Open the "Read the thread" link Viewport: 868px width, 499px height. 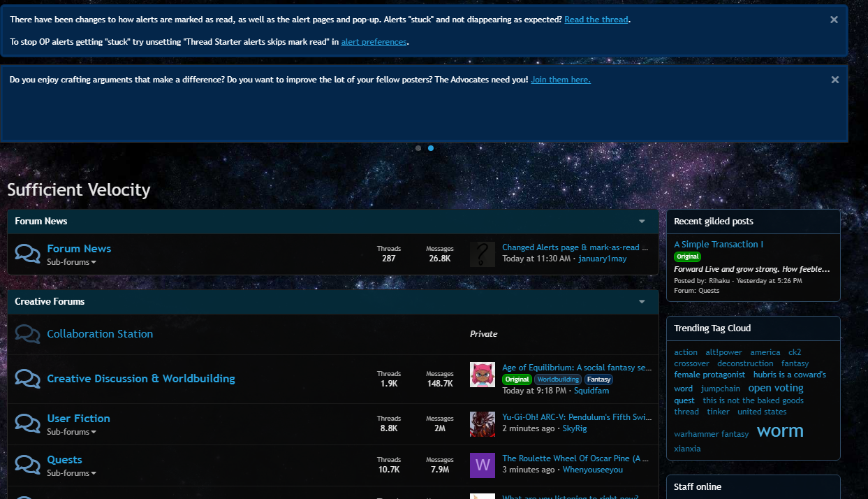[596, 19]
